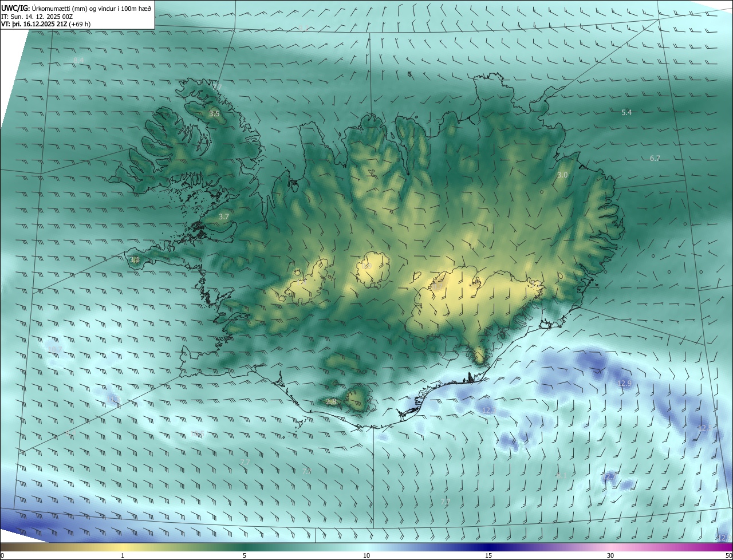This screenshot has width=733, height=560.
Task: Click the legend tick labeled 50
Action: point(728,555)
